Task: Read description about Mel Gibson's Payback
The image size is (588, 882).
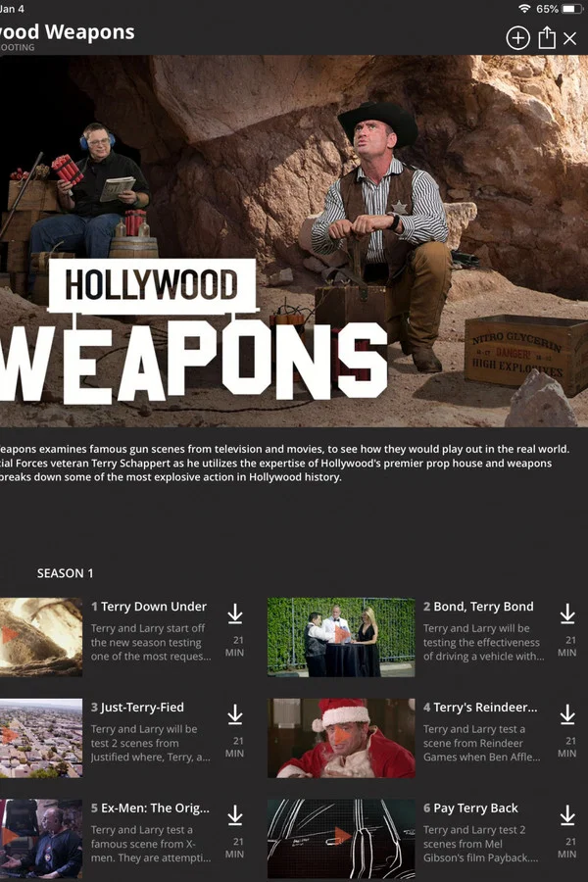Action: (480, 844)
